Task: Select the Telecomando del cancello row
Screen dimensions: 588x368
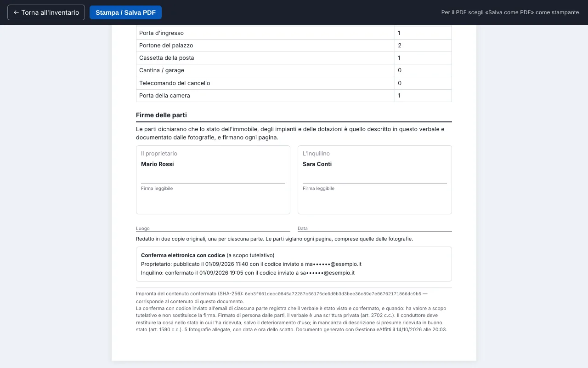Action: click(294, 83)
